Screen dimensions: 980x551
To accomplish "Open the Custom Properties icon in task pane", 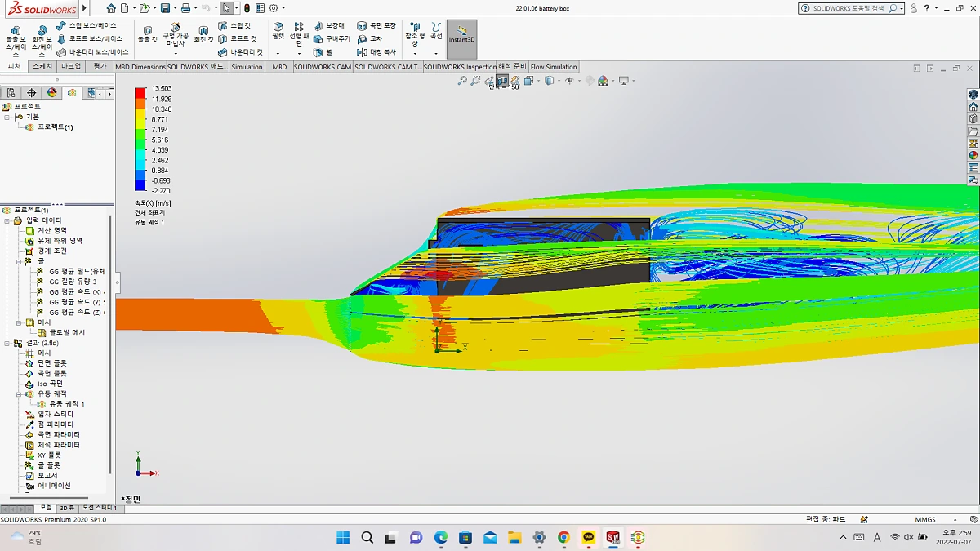I will 973,167.
